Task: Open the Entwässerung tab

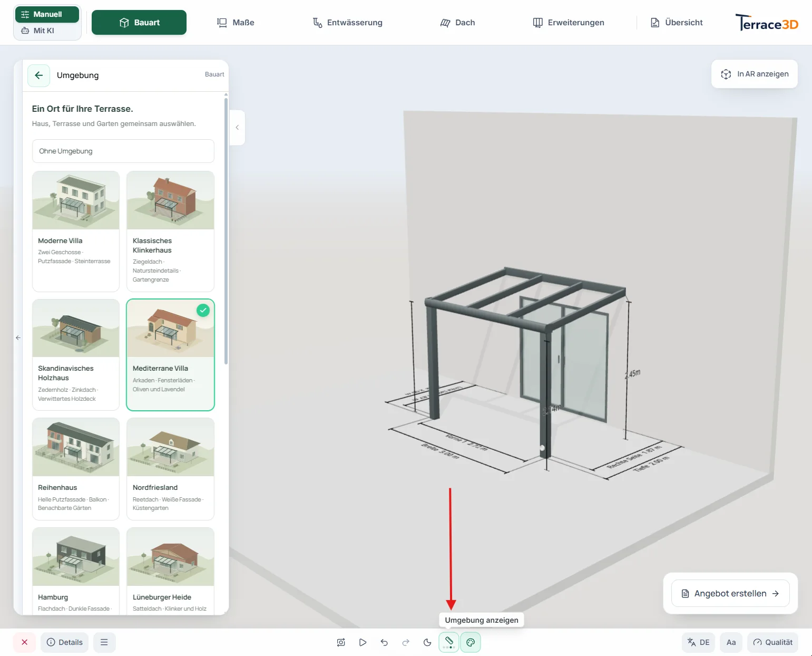Action: (x=347, y=23)
